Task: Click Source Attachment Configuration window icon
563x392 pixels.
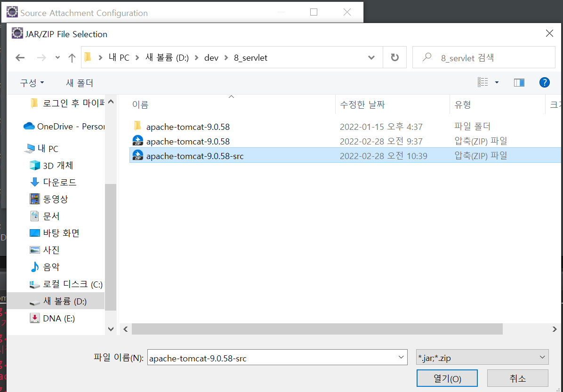Action: (x=12, y=12)
